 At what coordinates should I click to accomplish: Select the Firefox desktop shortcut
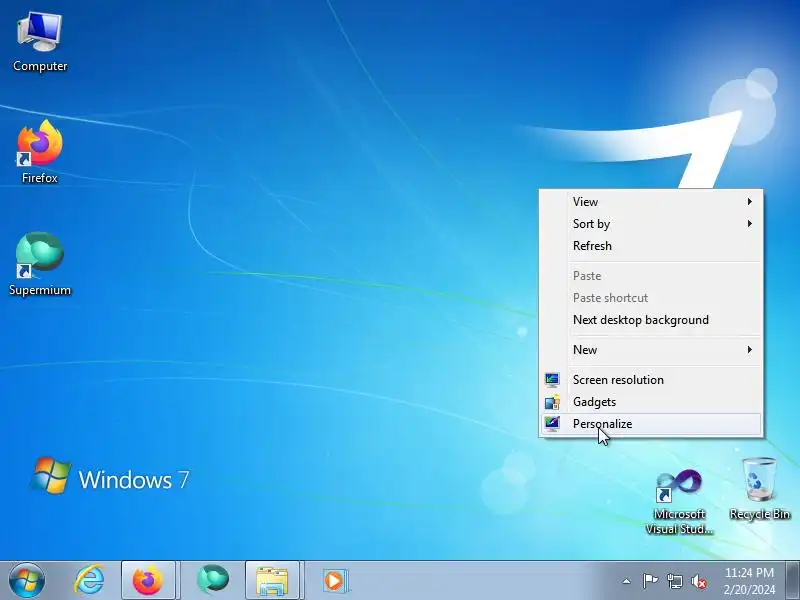tap(40, 152)
